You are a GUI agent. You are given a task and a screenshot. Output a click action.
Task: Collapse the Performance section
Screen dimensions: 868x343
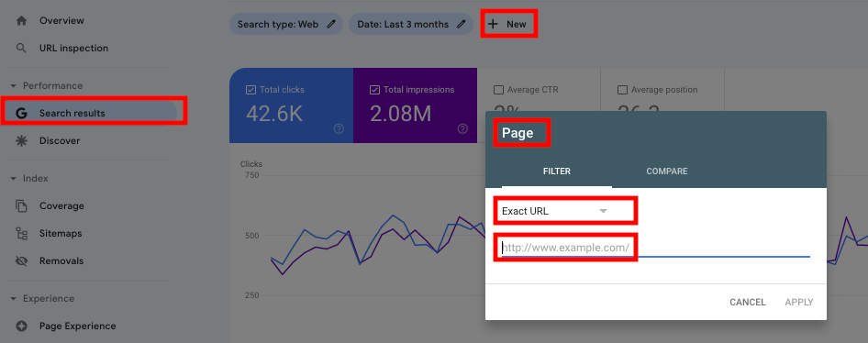pyautogui.click(x=13, y=86)
